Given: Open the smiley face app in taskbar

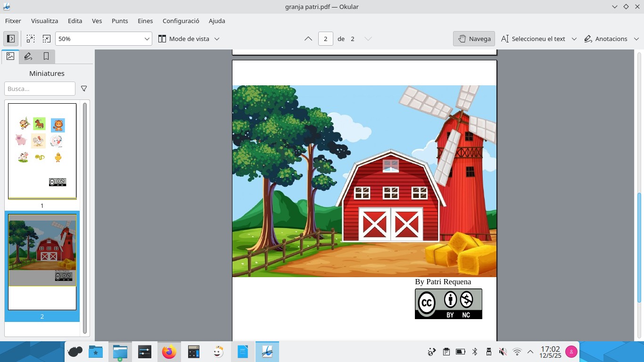Looking at the screenshot, I should [218, 352].
